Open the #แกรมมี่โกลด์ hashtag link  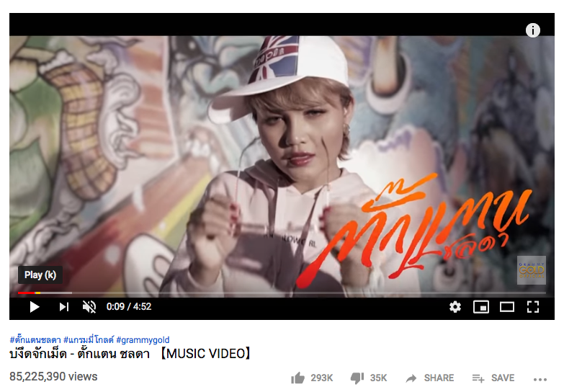[89, 340]
